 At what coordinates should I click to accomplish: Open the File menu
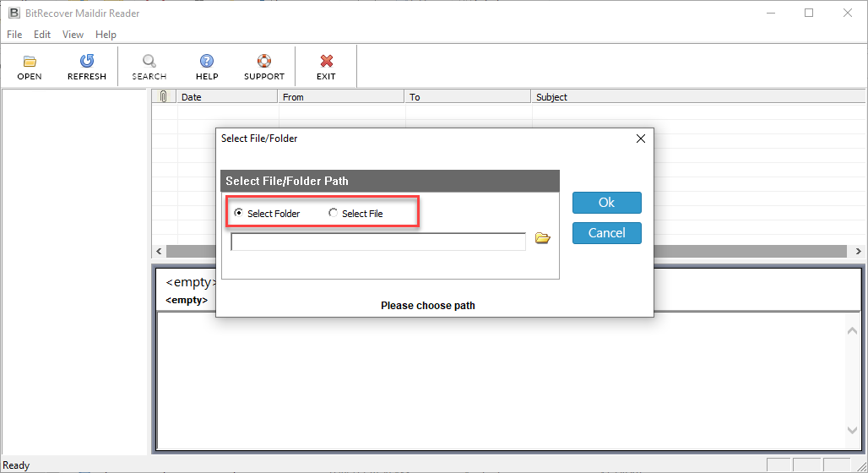(14, 35)
